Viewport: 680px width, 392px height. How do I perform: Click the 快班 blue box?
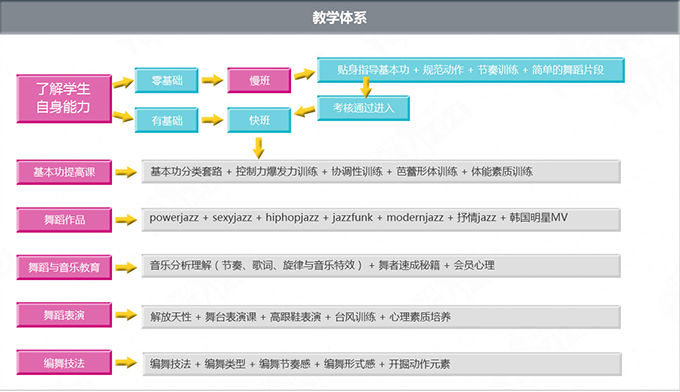click(259, 120)
